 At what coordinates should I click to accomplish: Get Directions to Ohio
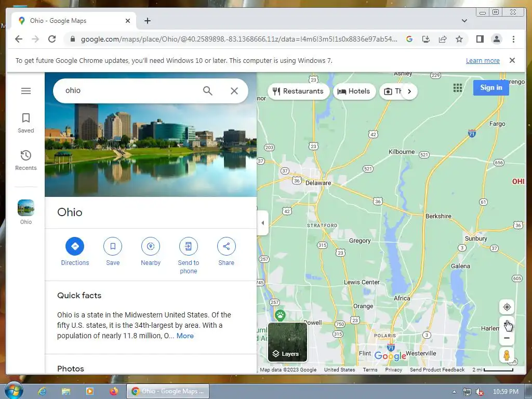(x=75, y=246)
